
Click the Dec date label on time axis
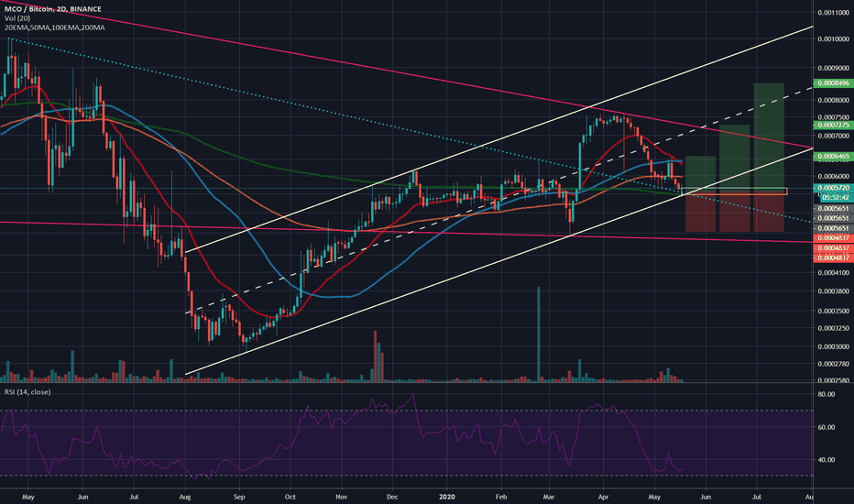click(392, 497)
